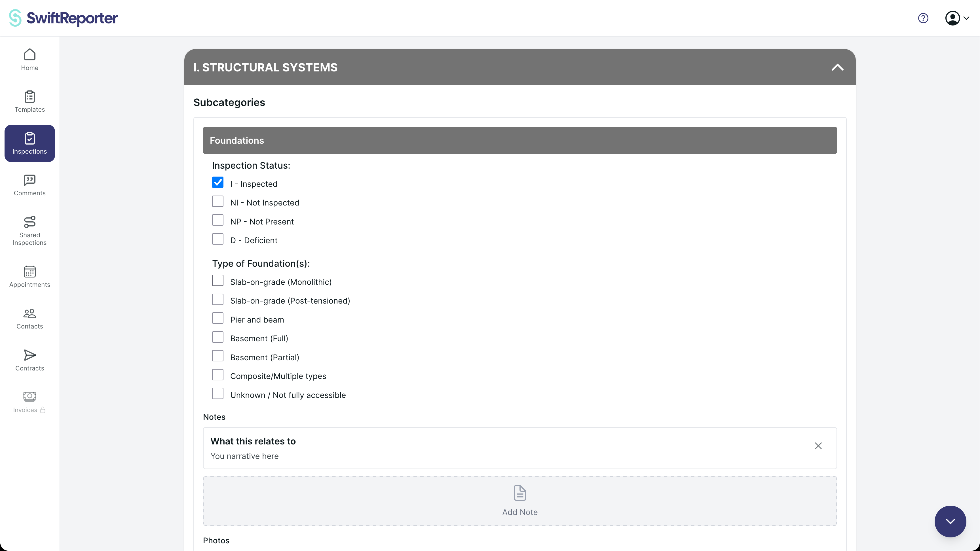
Task: Click the Add Note button
Action: point(520,501)
